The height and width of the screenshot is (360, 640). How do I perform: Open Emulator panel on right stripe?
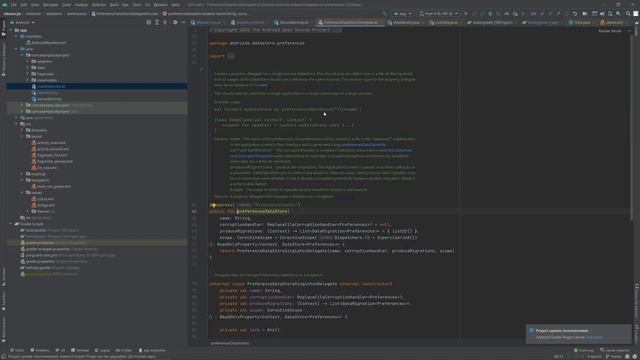coord(637,333)
